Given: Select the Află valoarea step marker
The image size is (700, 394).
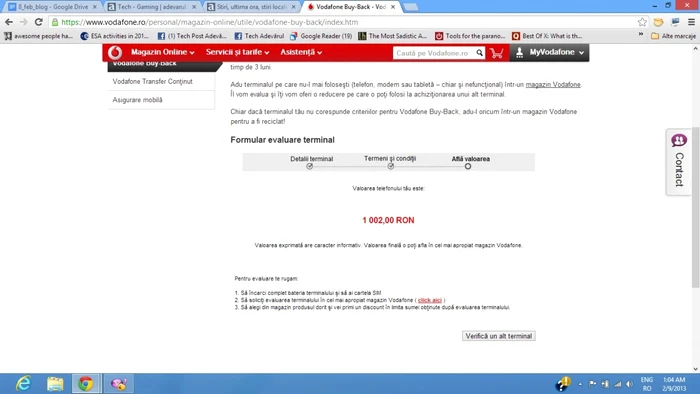Looking at the screenshot, I should [467, 166].
